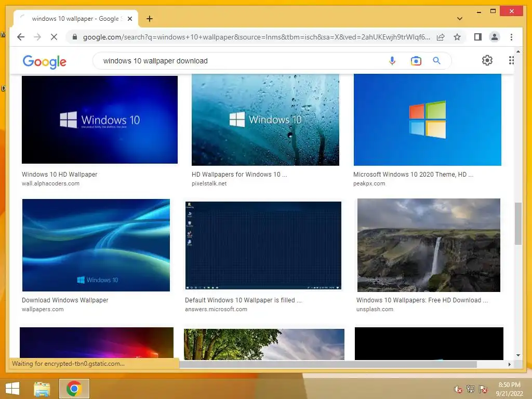
Task: Open the black wallpaper thumbnail in bottom row
Action: point(429,343)
